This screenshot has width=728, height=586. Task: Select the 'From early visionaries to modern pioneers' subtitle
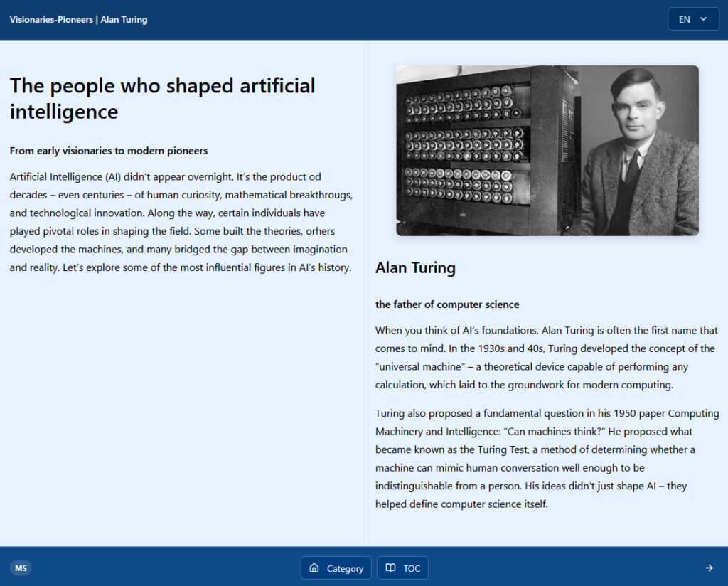(108, 151)
